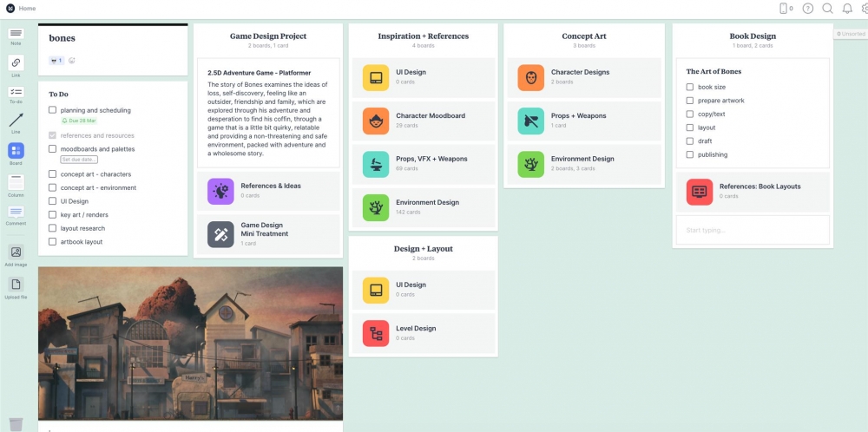Open the Character Moodboard board icon

[375, 121]
